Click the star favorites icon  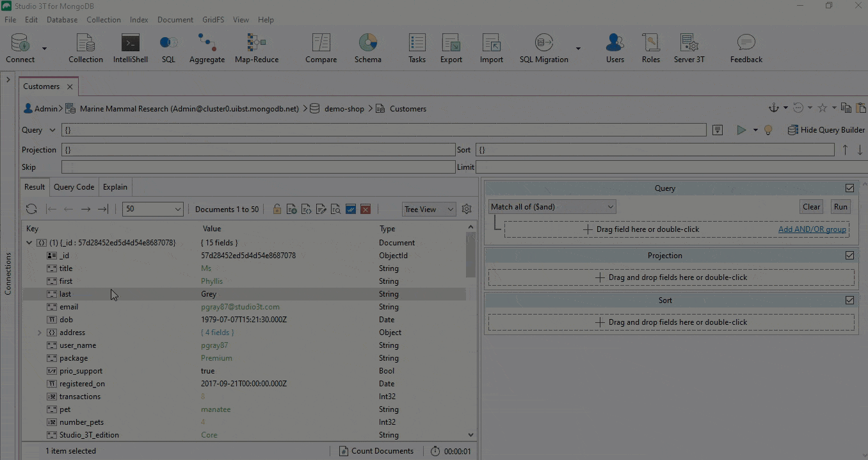[823, 108]
